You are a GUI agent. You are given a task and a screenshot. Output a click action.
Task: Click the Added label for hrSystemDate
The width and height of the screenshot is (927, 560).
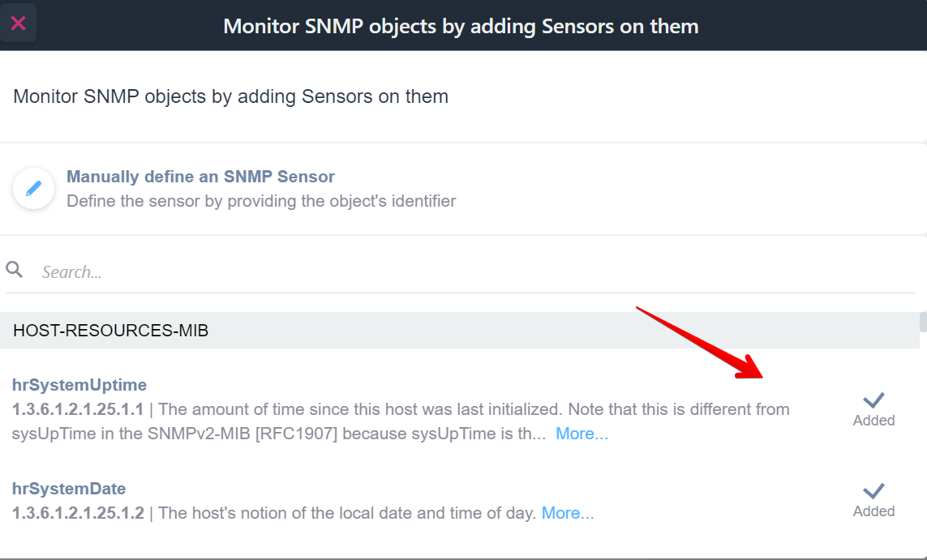click(873, 511)
